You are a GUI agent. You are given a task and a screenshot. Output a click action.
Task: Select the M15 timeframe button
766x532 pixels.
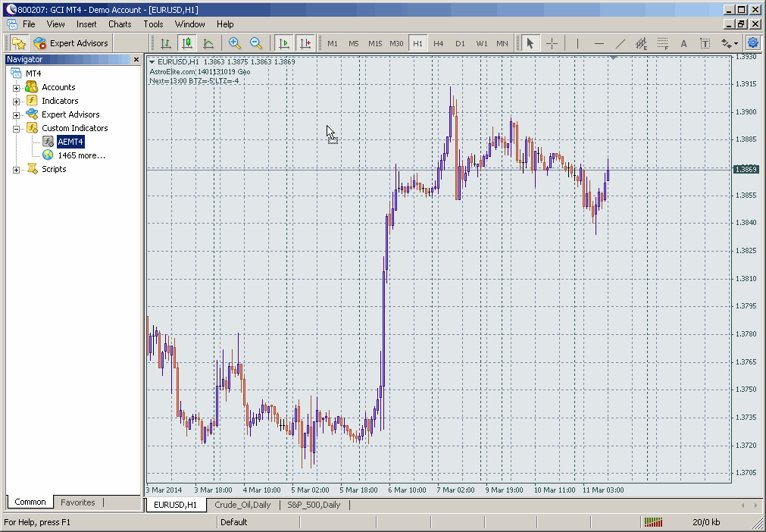tap(375, 43)
